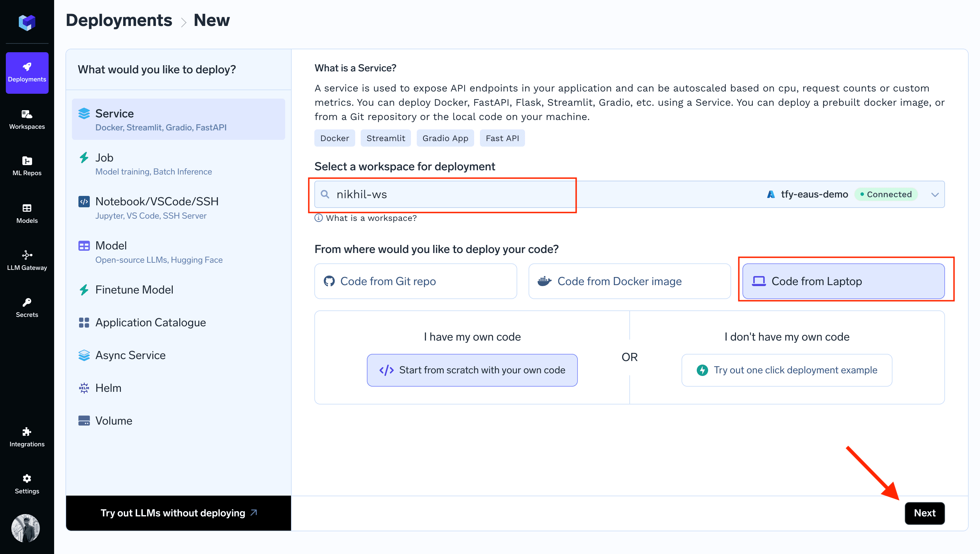This screenshot has width=980, height=554.
Task: Click Try out one click deployment example
Action: point(787,370)
